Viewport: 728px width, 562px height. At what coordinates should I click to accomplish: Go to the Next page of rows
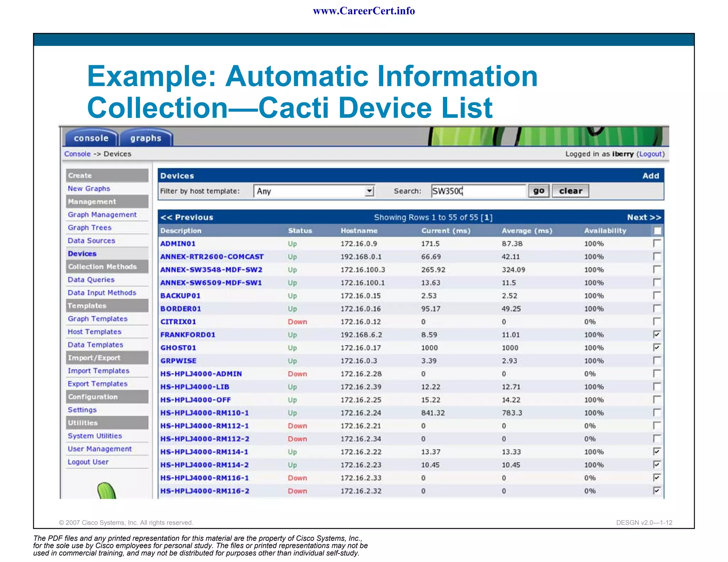(x=644, y=217)
